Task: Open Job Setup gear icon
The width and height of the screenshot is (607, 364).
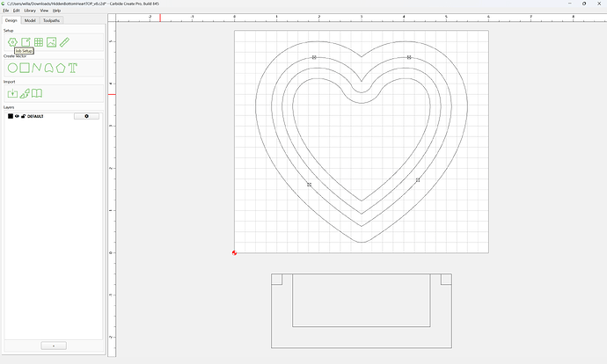Action: [13, 42]
